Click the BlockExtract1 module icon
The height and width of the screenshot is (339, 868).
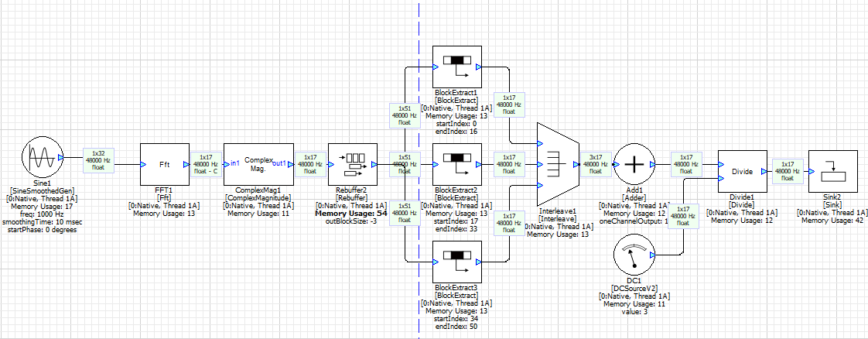point(457,67)
